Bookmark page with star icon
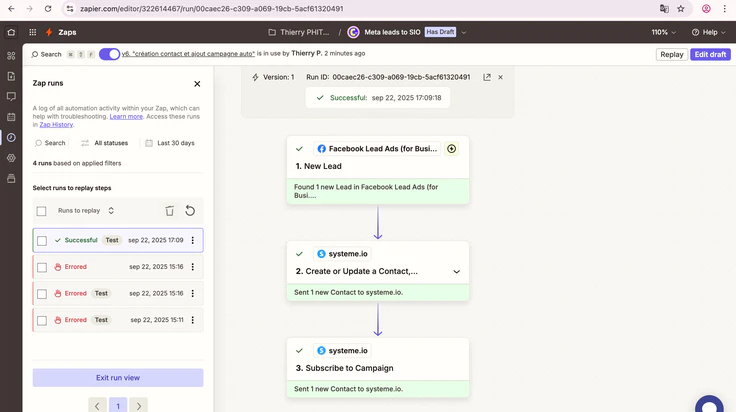Screen dimensions: 736x412 click(681, 8)
